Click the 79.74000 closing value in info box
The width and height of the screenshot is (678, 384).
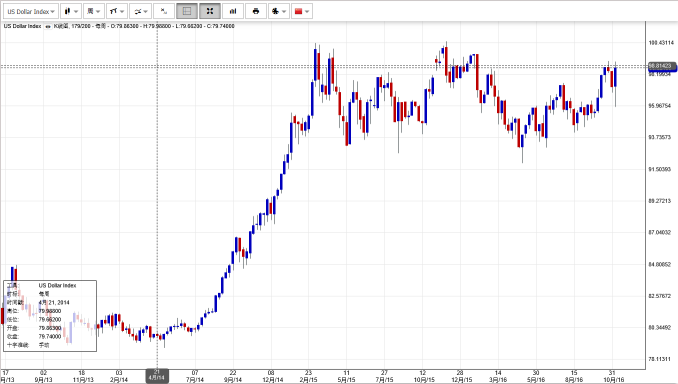click(x=50, y=336)
